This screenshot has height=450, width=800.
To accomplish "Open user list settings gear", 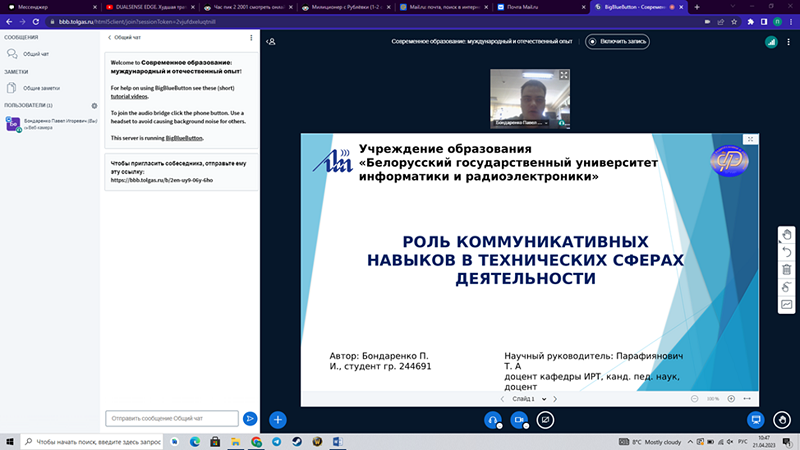I will pos(94,106).
